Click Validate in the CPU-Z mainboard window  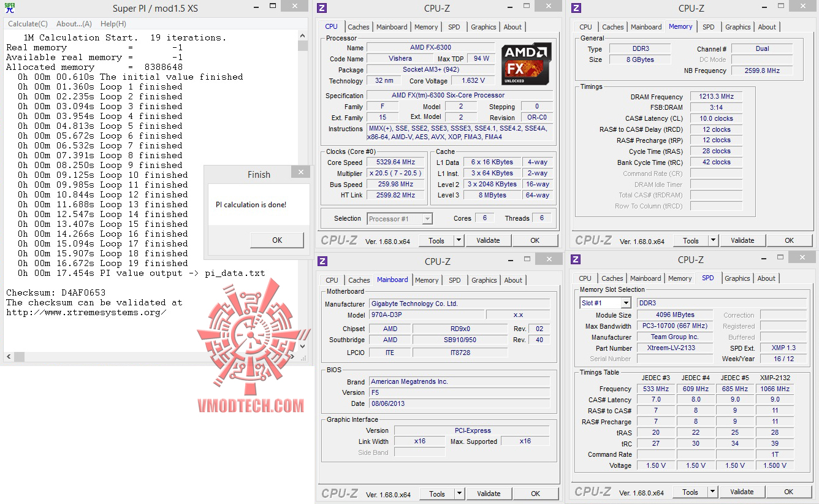489,494
